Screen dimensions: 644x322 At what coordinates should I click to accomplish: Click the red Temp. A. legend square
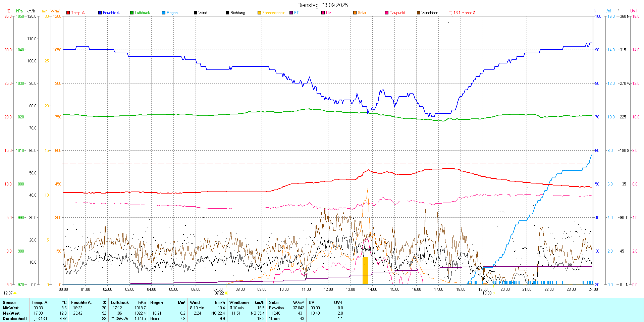[x=68, y=13]
